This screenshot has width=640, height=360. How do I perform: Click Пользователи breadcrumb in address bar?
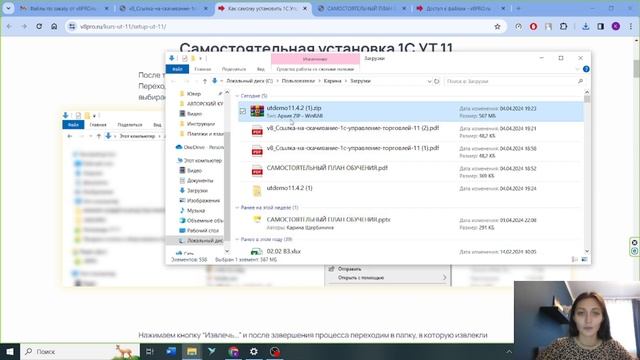point(298,81)
